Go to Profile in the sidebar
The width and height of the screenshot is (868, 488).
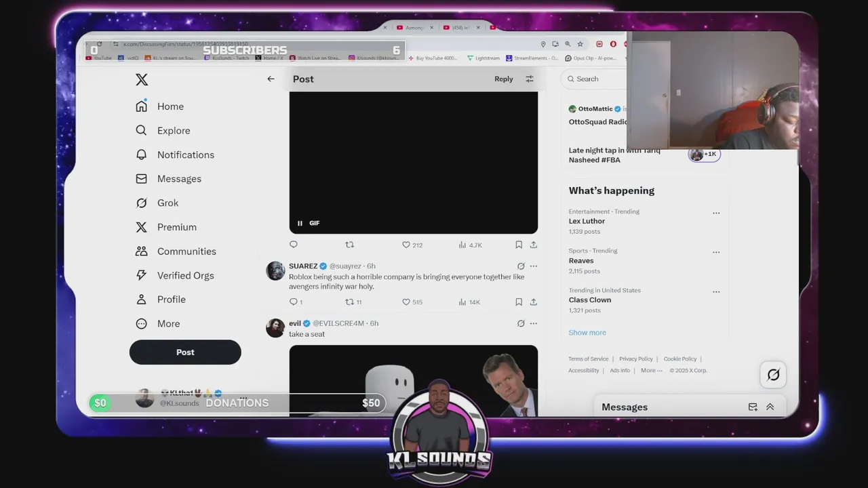point(160,300)
